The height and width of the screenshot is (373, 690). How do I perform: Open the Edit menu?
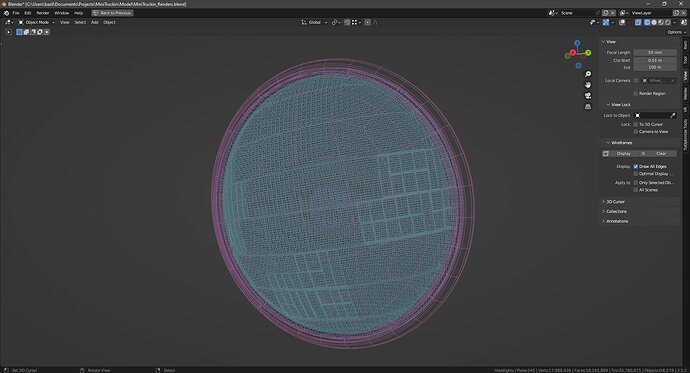pos(28,13)
